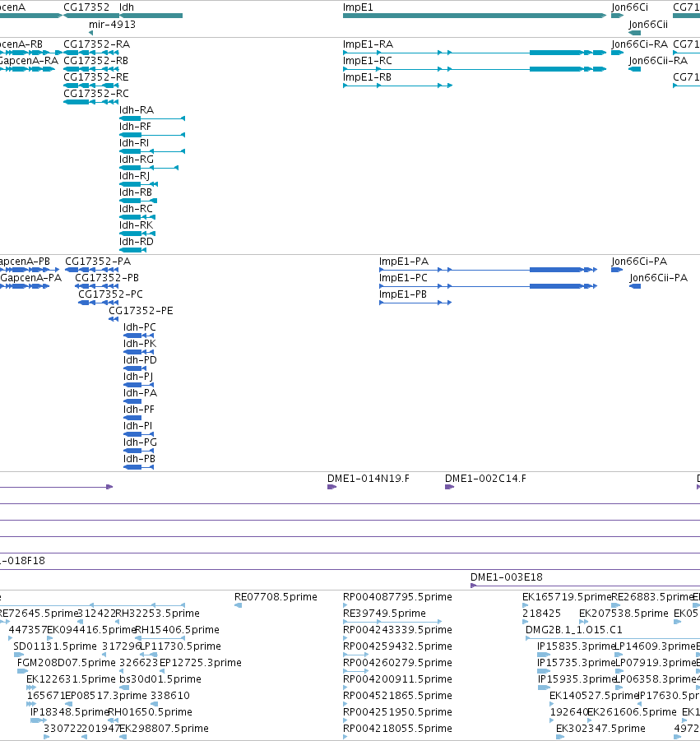Click transcript CG17352-RE
The height and width of the screenshot is (741, 700).
pyautogui.click(x=96, y=77)
